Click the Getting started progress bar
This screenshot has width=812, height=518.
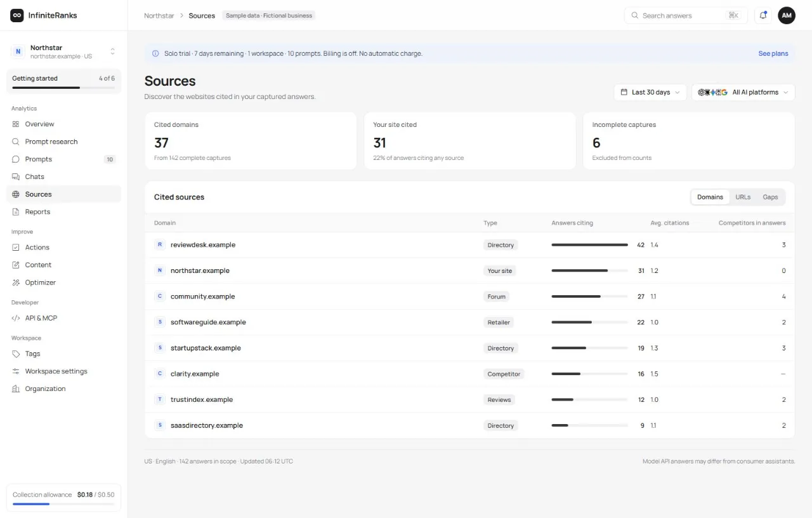[63, 88]
